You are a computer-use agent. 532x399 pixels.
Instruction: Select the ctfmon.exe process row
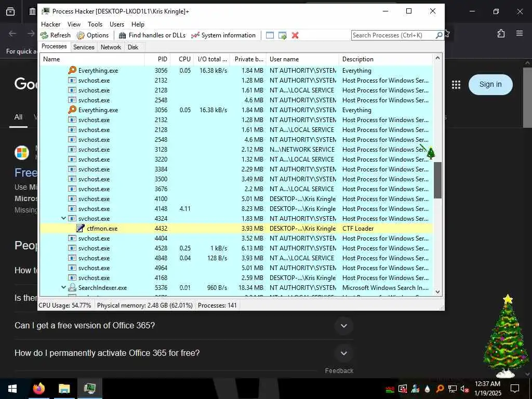236,229
